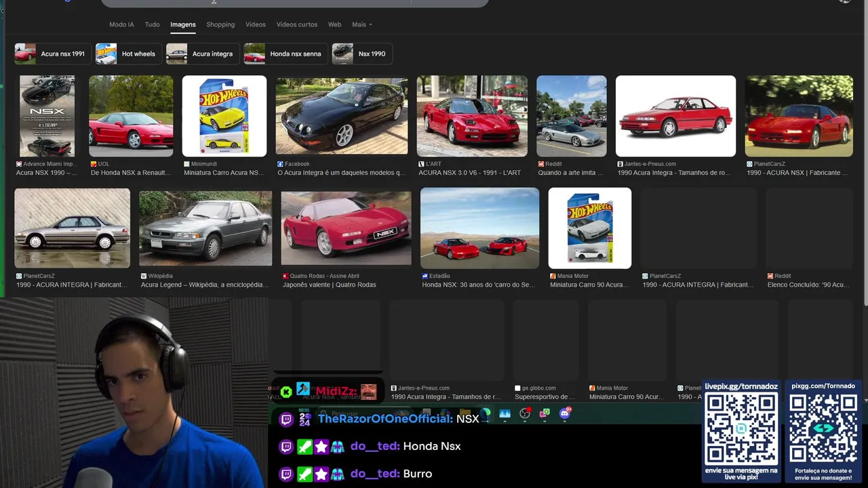The width and height of the screenshot is (868, 488).
Task: Open 'De Honda NSX a Renault' link
Action: point(130,173)
